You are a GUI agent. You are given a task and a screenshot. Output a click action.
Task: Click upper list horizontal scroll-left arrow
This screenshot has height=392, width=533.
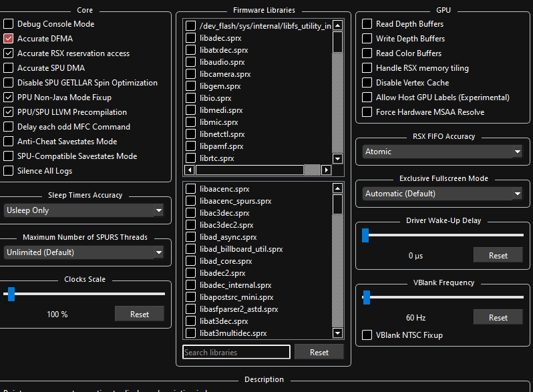189,170
